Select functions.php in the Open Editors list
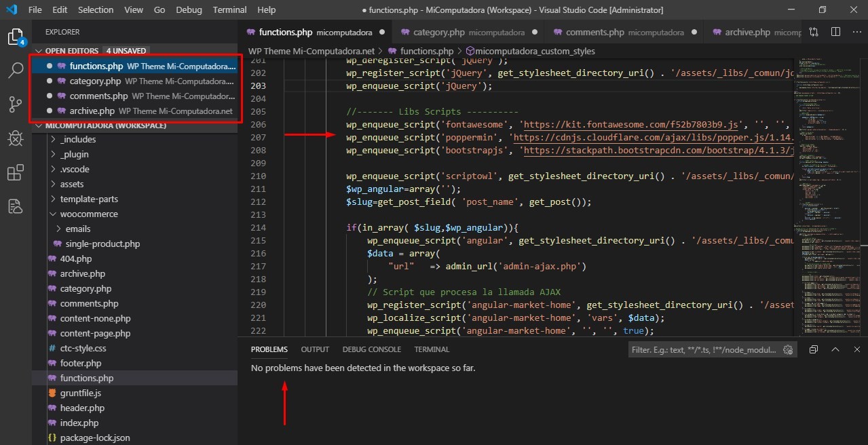The height and width of the screenshot is (445, 868). pyautogui.click(x=134, y=66)
